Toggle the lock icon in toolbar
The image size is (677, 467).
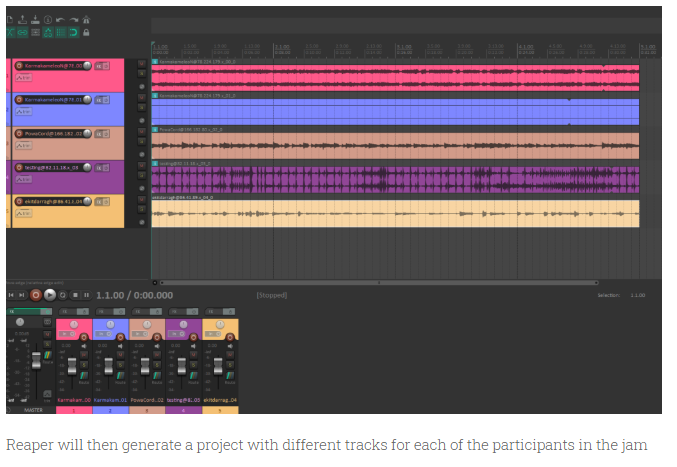[x=86, y=32]
